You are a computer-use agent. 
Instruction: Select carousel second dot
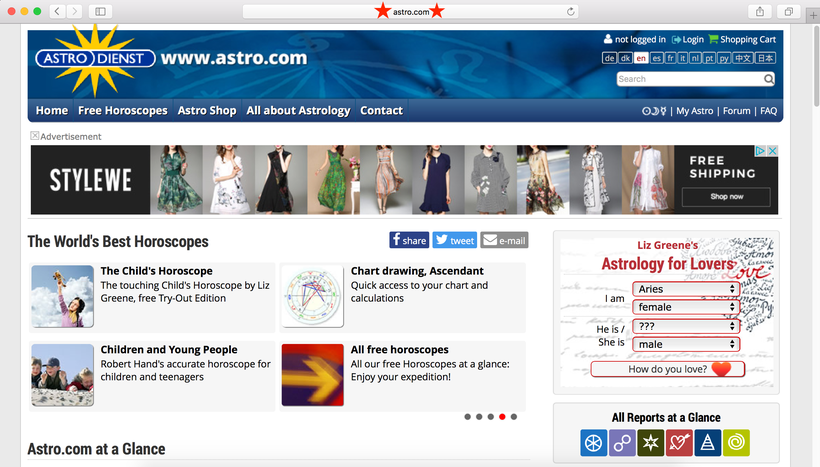[479, 417]
